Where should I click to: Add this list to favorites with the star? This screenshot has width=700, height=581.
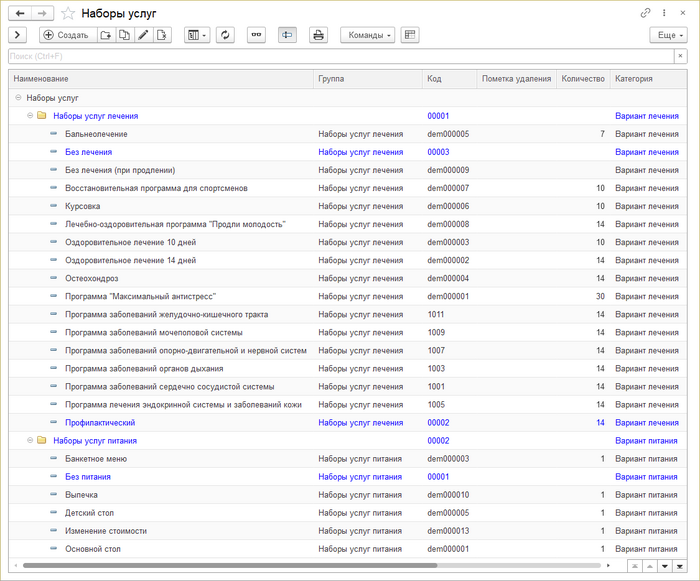pos(68,13)
